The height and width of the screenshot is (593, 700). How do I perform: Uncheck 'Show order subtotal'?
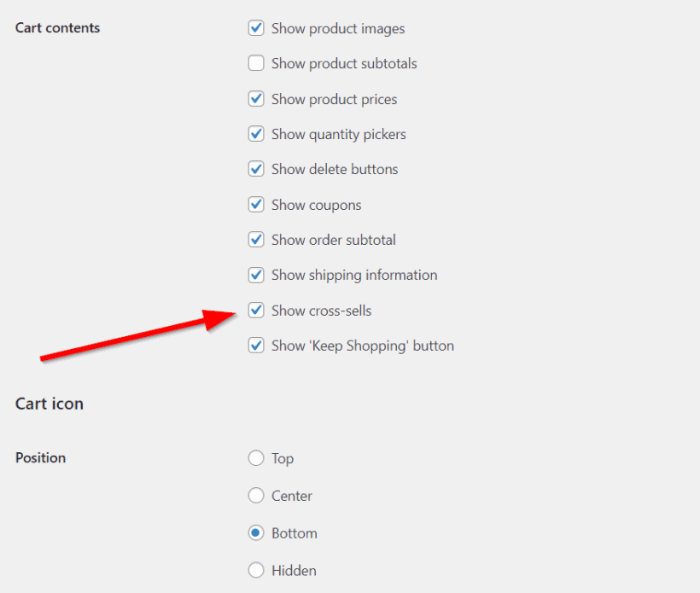coord(256,240)
